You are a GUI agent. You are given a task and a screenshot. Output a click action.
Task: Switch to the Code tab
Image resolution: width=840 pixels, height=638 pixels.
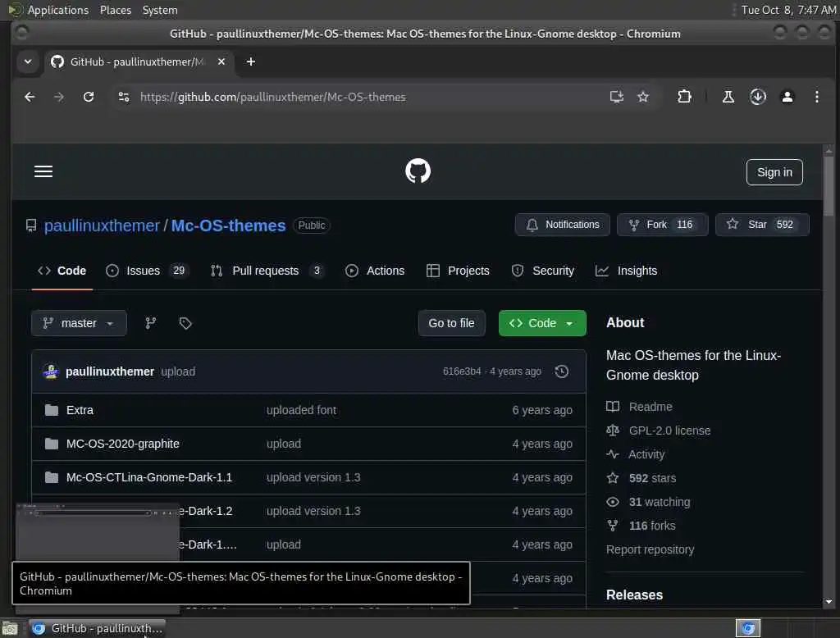(x=62, y=271)
